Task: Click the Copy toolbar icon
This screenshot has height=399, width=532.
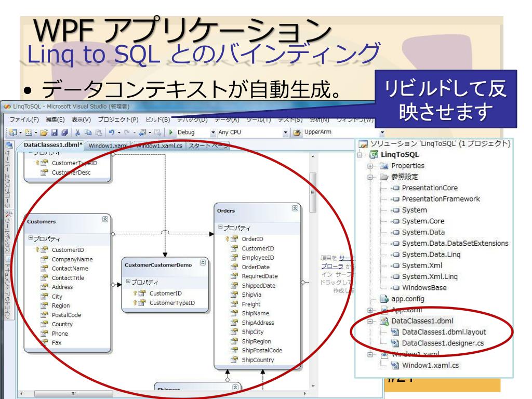Action: tap(88, 132)
